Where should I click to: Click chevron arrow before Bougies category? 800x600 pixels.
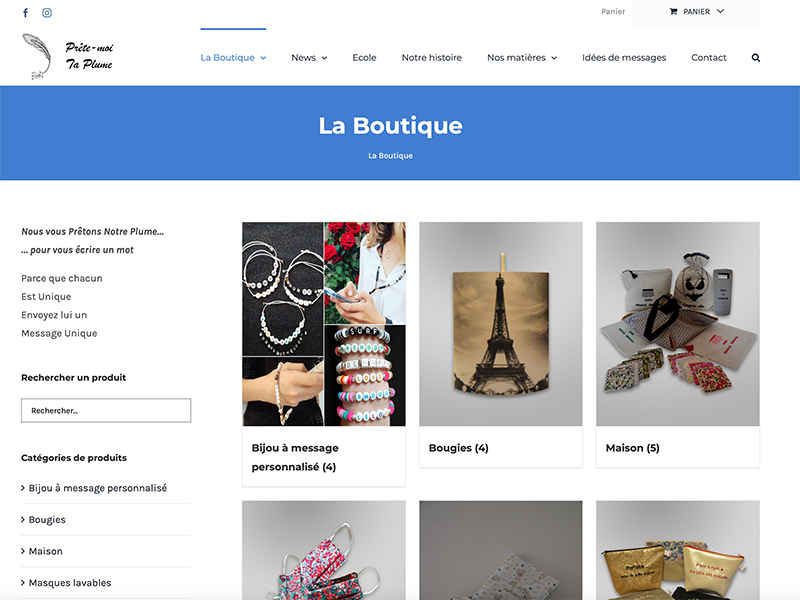pyautogui.click(x=23, y=519)
